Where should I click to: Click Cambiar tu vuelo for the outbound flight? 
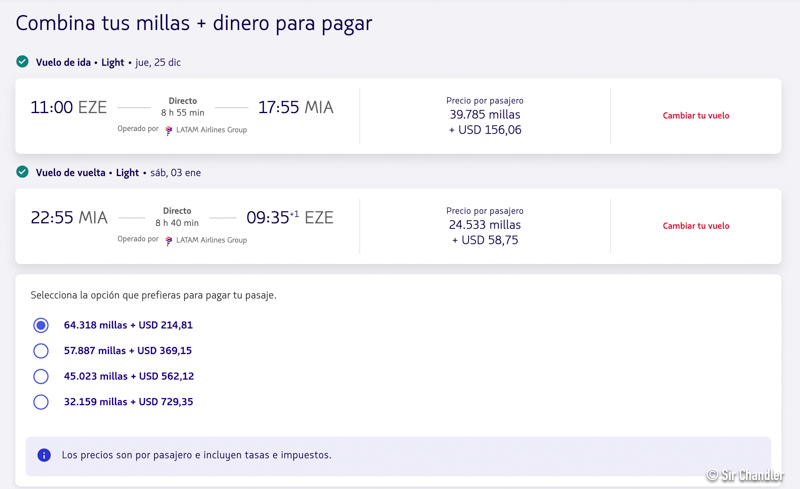point(695,116)
